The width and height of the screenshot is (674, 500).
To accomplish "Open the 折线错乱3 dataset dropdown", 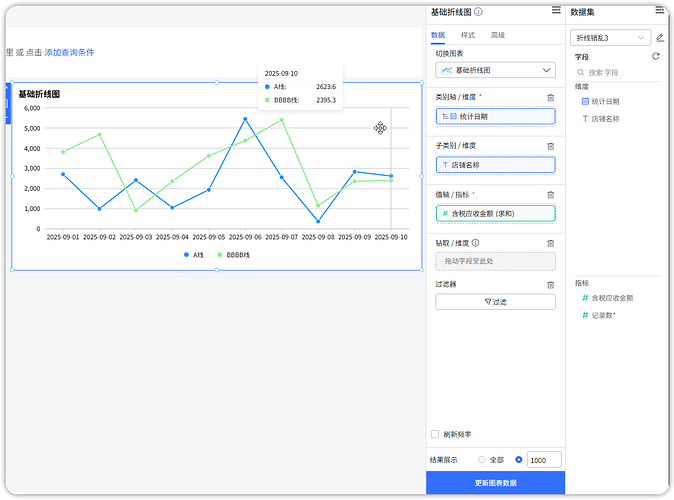I will pyautogui.click(x=610, y=38).
